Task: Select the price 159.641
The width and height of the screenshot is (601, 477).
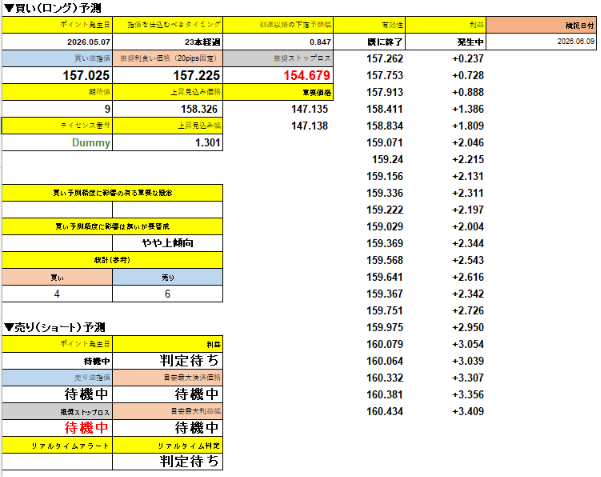Action: click(384, 277)
